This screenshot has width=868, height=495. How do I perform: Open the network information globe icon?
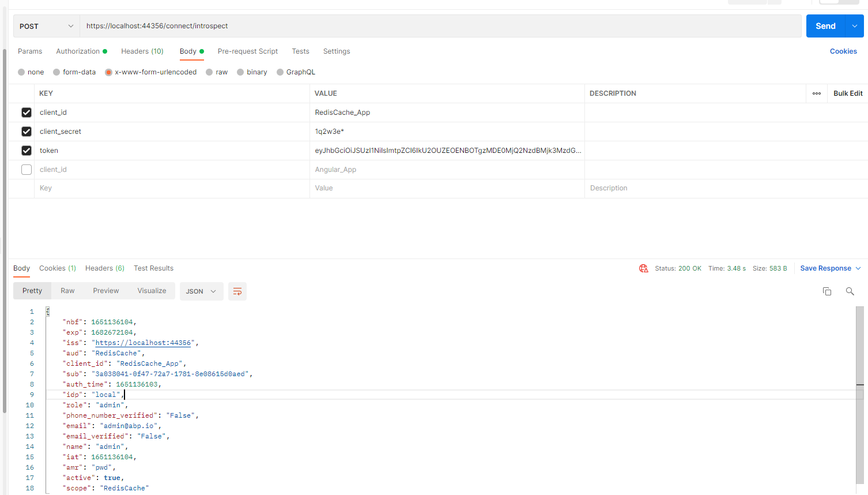pos(643,268)
